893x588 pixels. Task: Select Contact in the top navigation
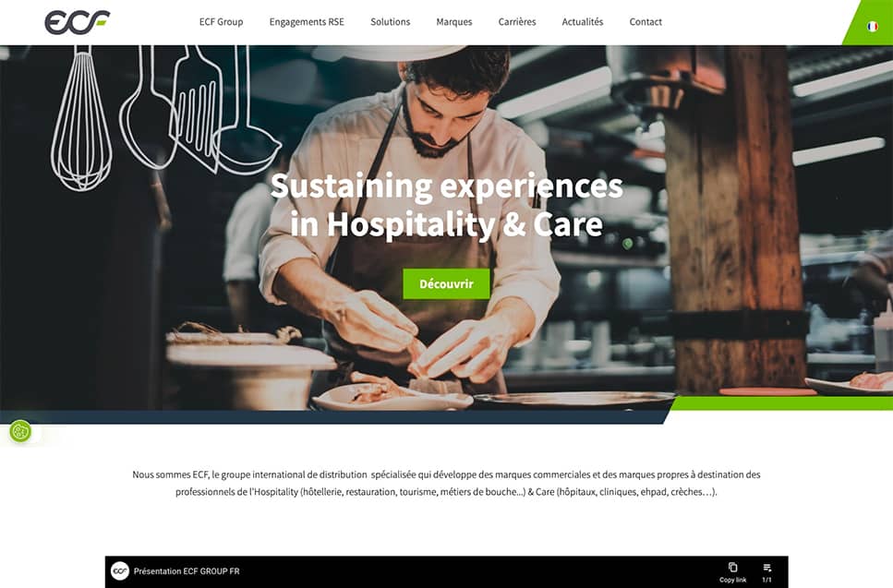[646, 21]
